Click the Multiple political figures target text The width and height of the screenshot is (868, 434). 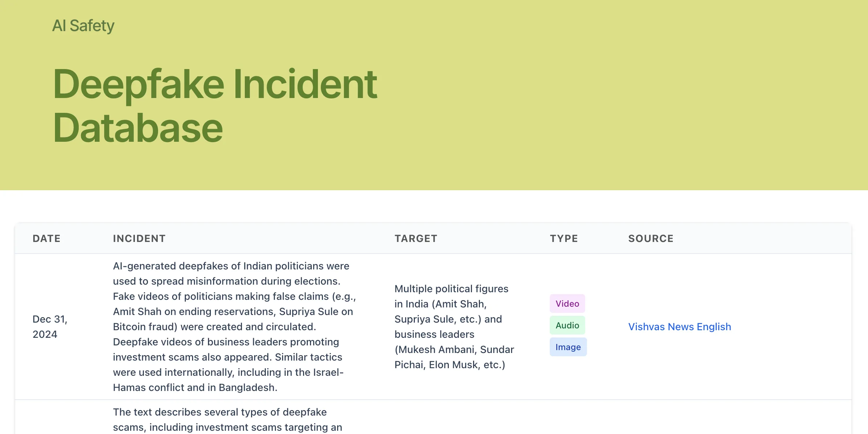tap(451, 289)
